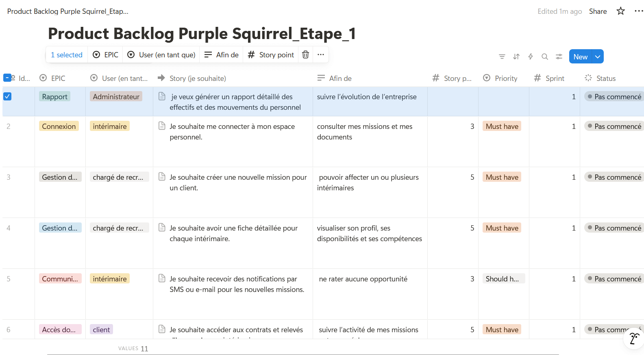The height and width of the screenshot is (355, 644).
Task: Open the filter icon in database toolbar
Action: pyautogui.click(x=502, y=57)
